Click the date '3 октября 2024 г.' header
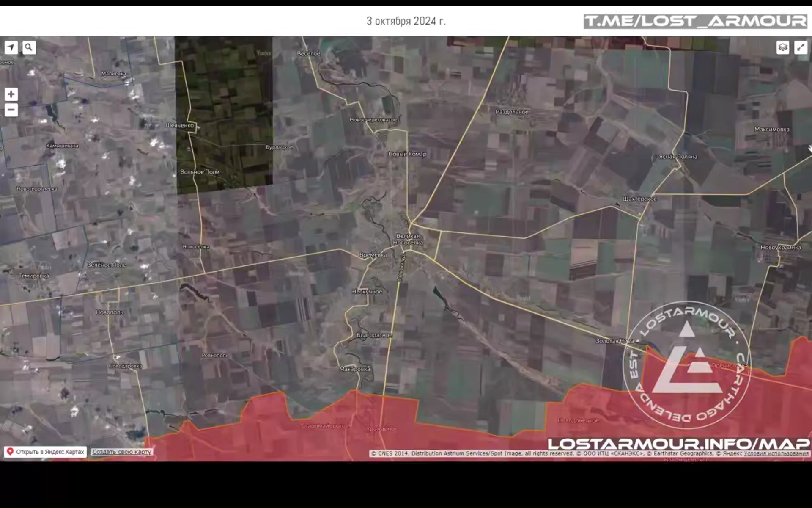Viewport: 812px width, 508px height. (406, 21)
